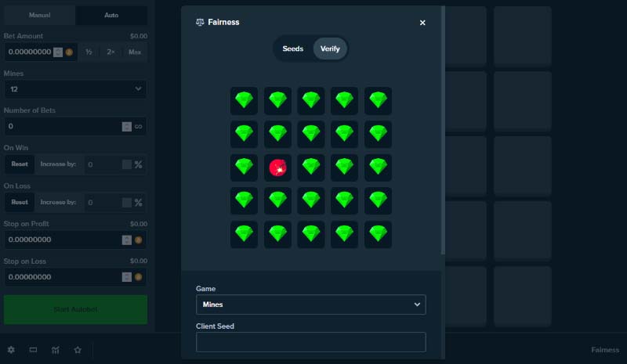Open live stats chart icon
The width and height of the screenshot is (627, 364).
click(56, 350)
